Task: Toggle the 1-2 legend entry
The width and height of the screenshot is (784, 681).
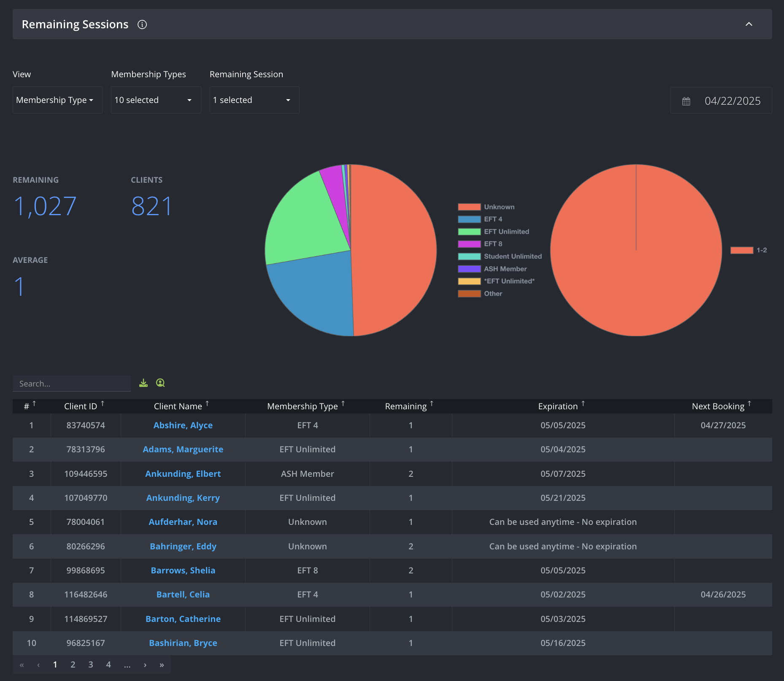Action: (x=749, y=250)
